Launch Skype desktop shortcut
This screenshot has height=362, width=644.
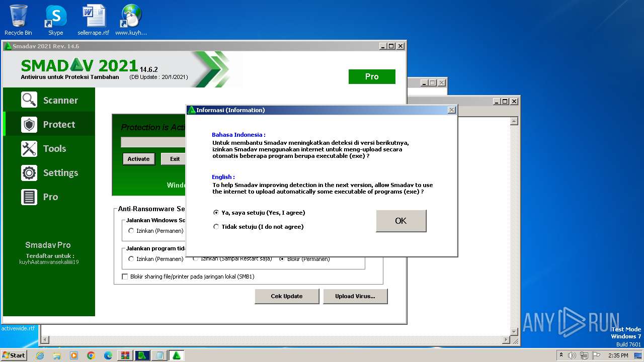coord(55,20)
